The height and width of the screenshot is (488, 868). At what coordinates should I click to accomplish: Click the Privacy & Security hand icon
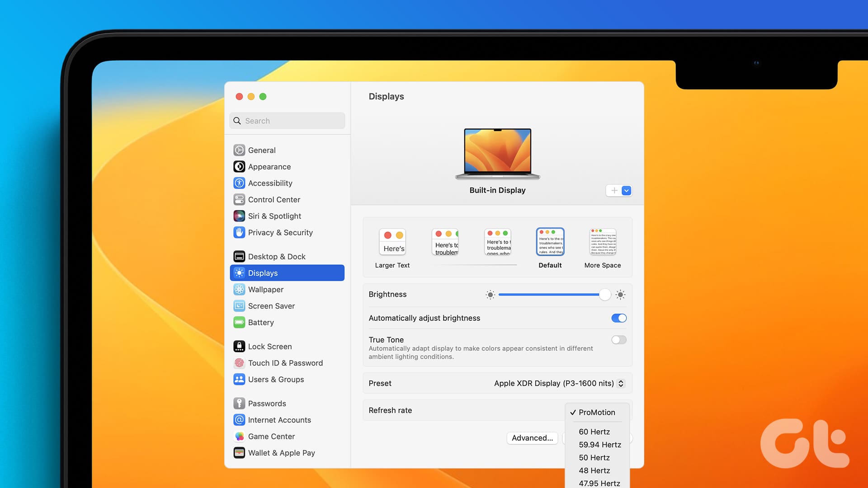(x=239, y=232)
